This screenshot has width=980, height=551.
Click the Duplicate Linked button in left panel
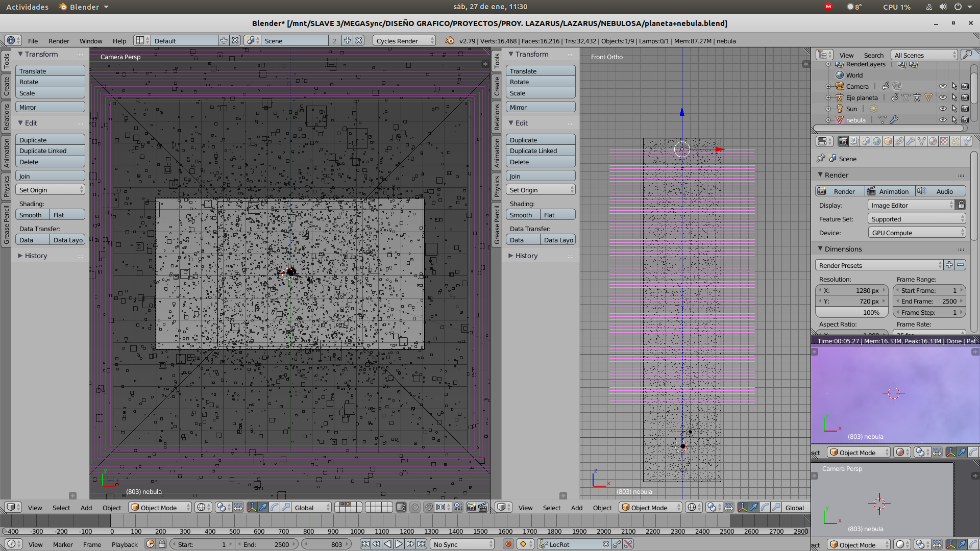point(50,151)
